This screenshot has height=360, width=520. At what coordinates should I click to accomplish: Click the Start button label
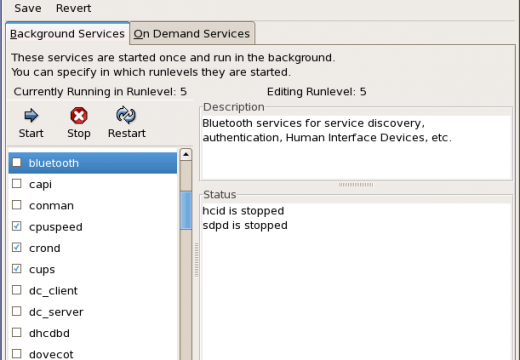pyautogui.click(x=31, y=133)
